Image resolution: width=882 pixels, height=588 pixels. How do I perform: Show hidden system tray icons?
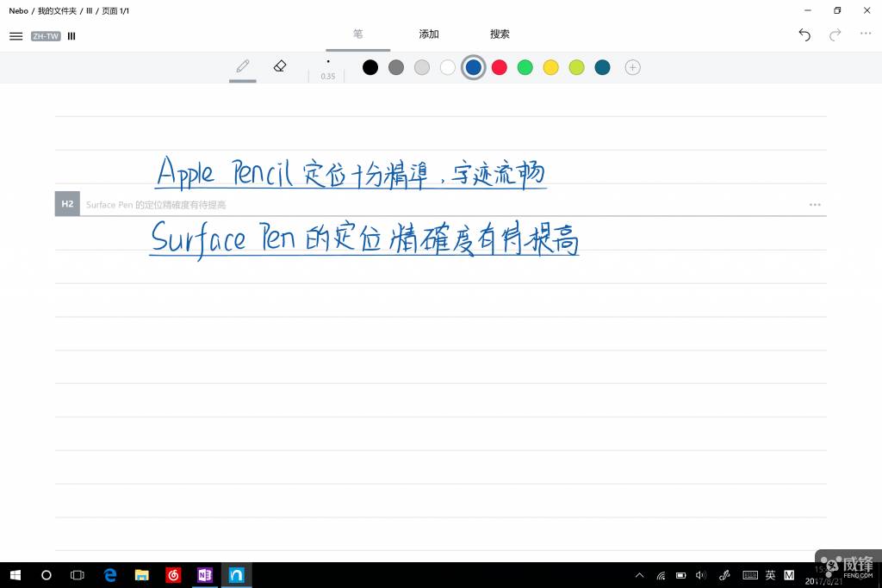point(640,575)
